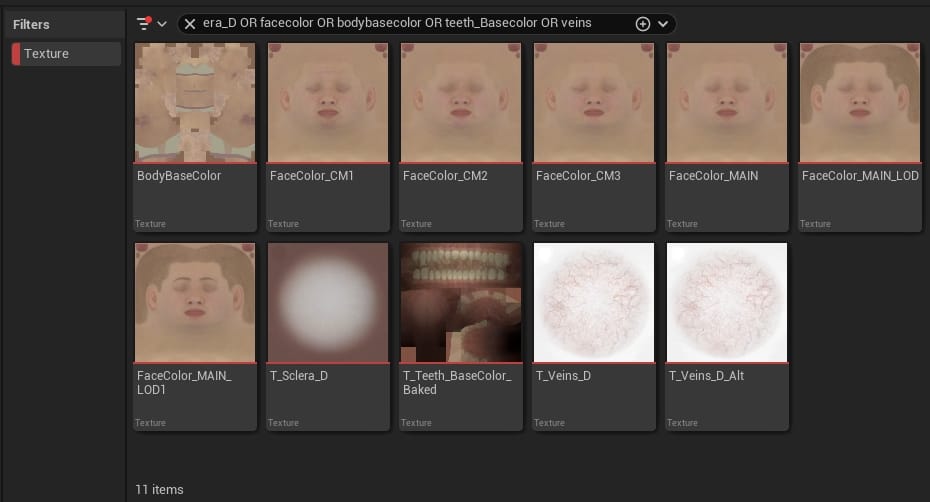Select the T_Veins_D_Alt texture thumbnail
Image resolution: width=930 pixels, height=502 pixels.
coord(727,302)
